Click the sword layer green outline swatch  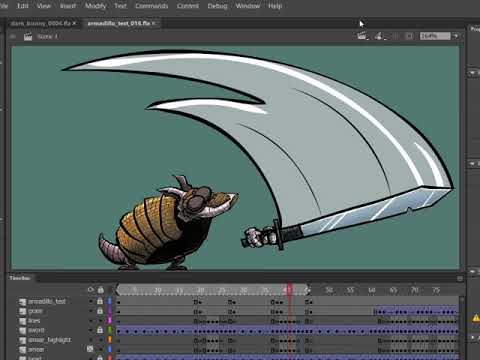(109, 330)
